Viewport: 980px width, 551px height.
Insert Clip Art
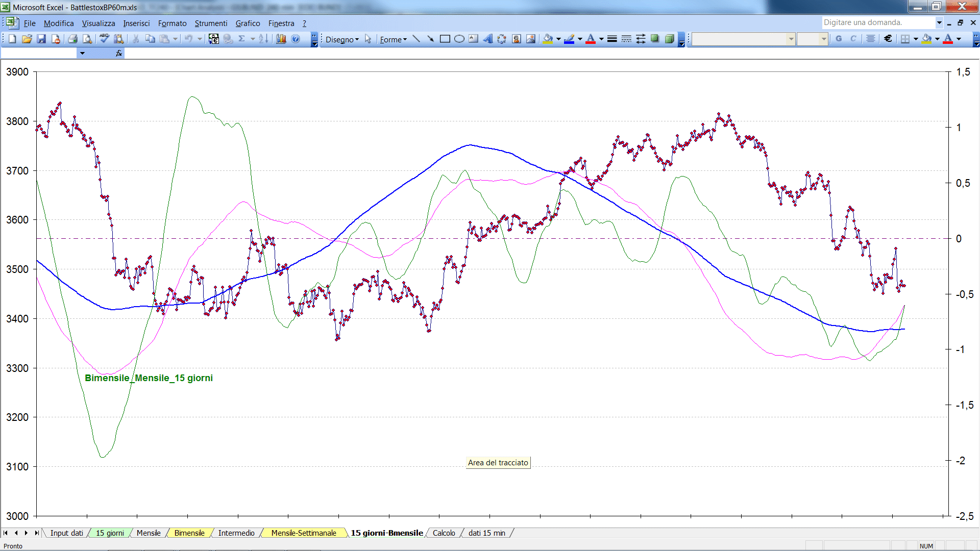[517, 39]
